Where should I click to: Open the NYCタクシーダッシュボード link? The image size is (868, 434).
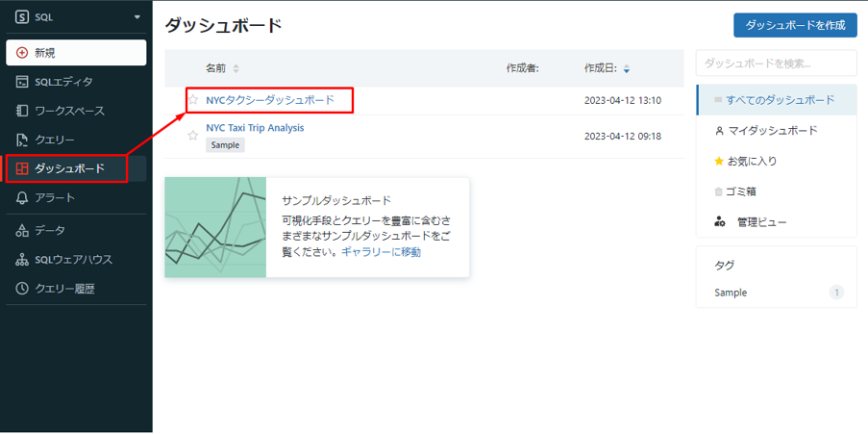(270, 100)
